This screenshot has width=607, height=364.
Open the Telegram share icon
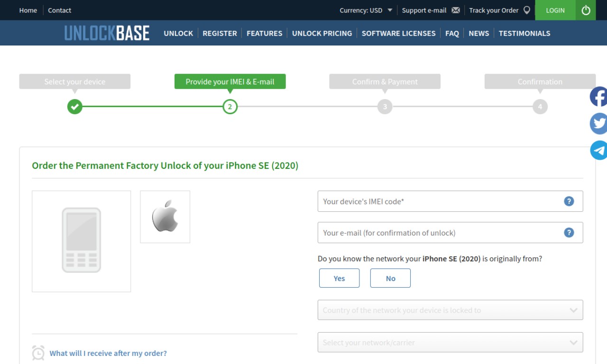598,150
